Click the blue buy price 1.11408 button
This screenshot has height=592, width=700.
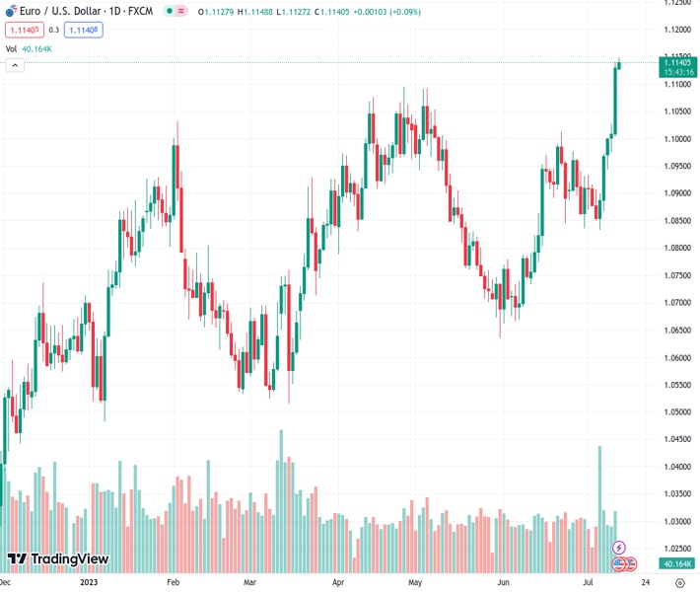[x=83, y=30]
